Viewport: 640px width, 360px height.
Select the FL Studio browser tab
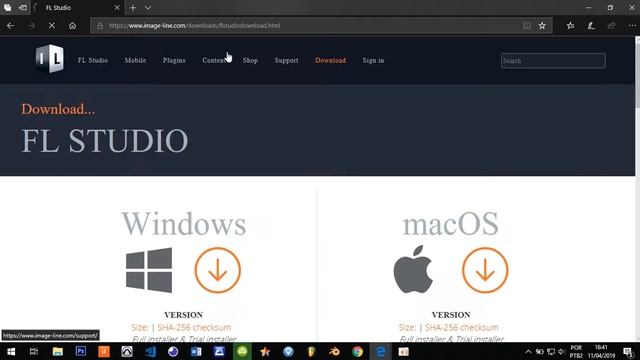(x=77, y=7)
